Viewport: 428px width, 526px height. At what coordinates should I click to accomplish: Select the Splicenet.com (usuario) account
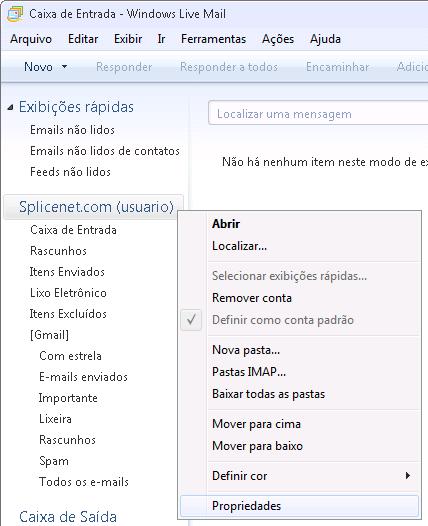tap(94, 207)
